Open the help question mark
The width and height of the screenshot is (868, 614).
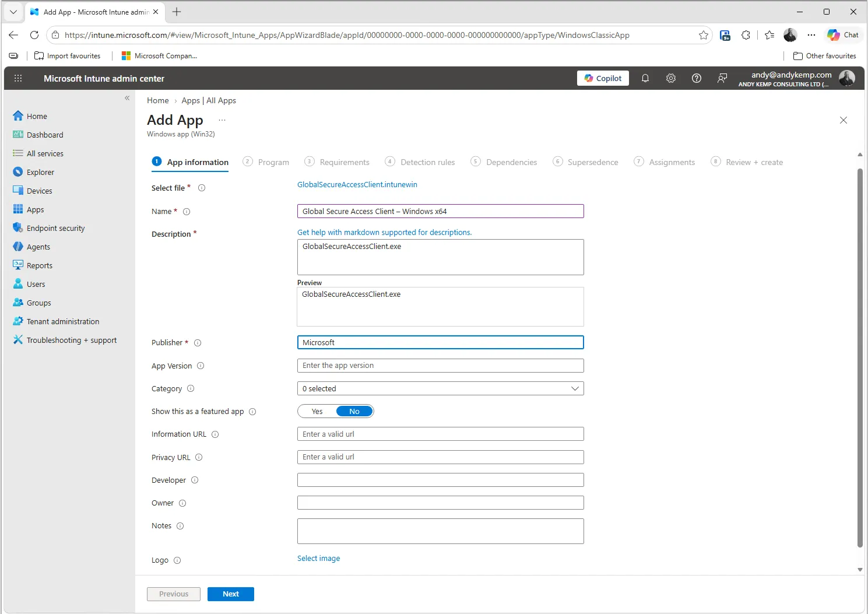point(697,78)
